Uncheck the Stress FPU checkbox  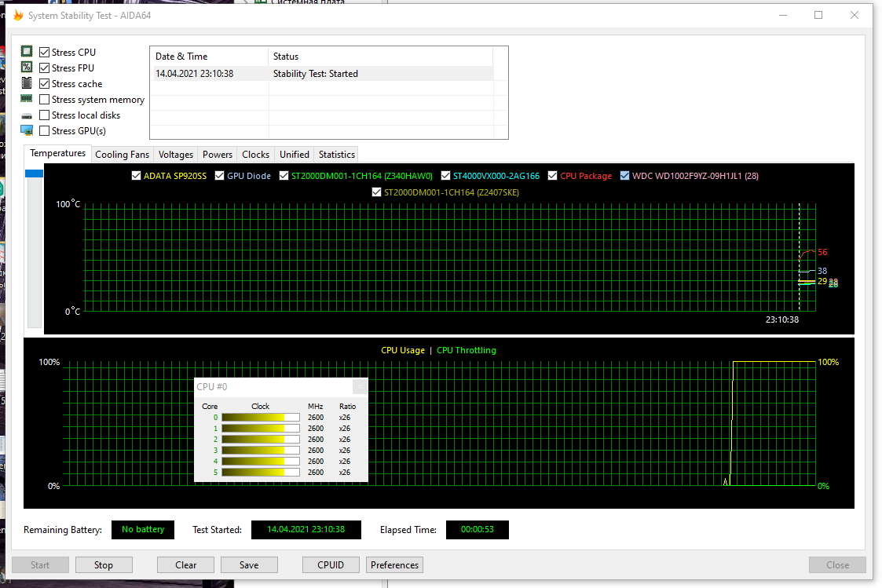45,68
